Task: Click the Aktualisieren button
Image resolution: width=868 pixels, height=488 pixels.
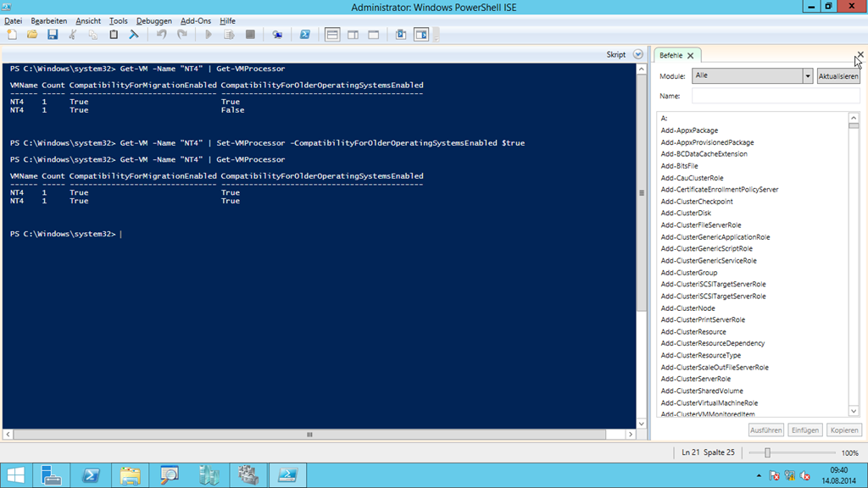Action: click(838, 76)
